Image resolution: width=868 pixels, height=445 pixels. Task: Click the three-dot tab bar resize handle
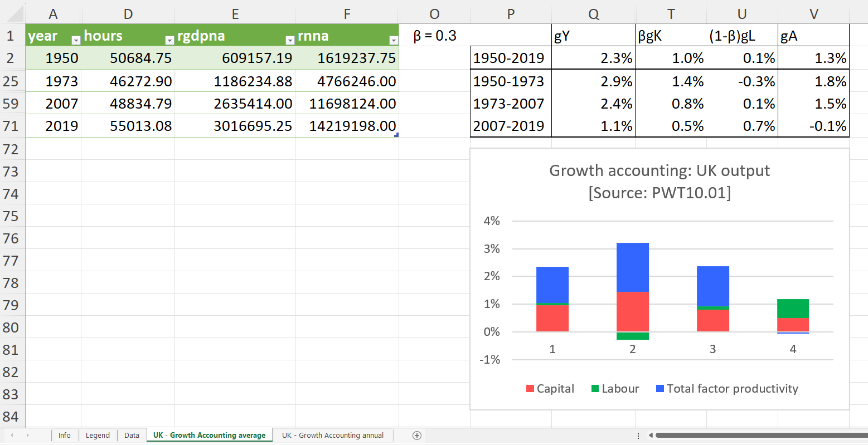point(638,436)
